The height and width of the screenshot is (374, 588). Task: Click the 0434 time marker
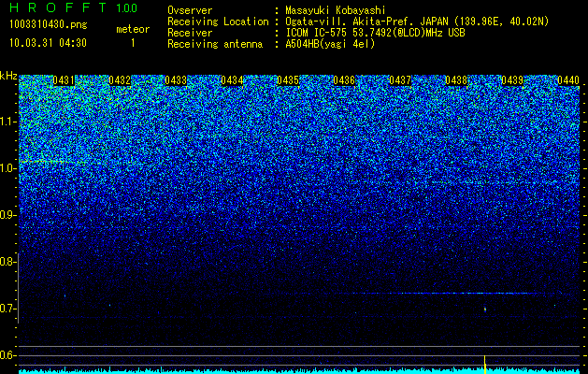click(x=232, y=80)
